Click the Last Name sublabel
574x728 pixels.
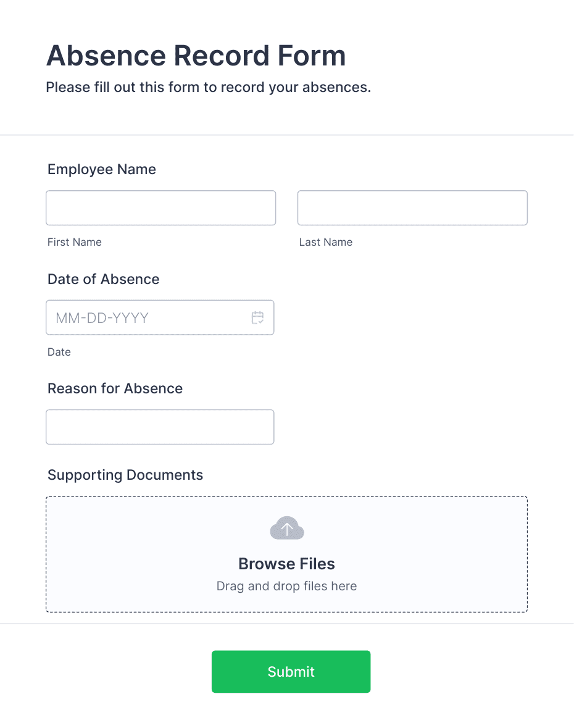pyautogui.click(x=326, y=242)
